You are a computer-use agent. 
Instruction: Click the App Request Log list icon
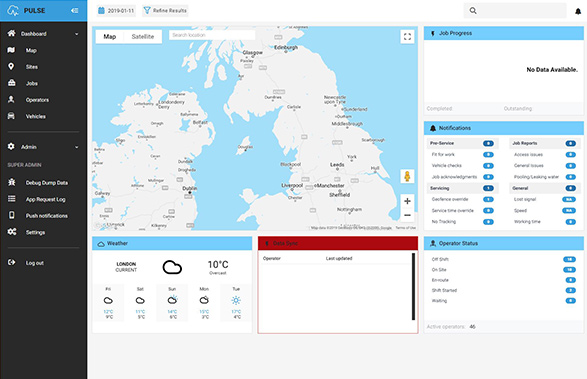pyautogui.click(x=12, y=198)
